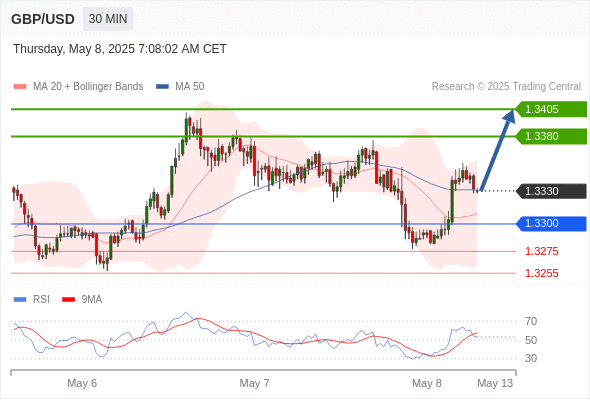The width and height of the screenshot is (590, 400).
Task: Click the RSI 70 level label
Action: (531, 321)
